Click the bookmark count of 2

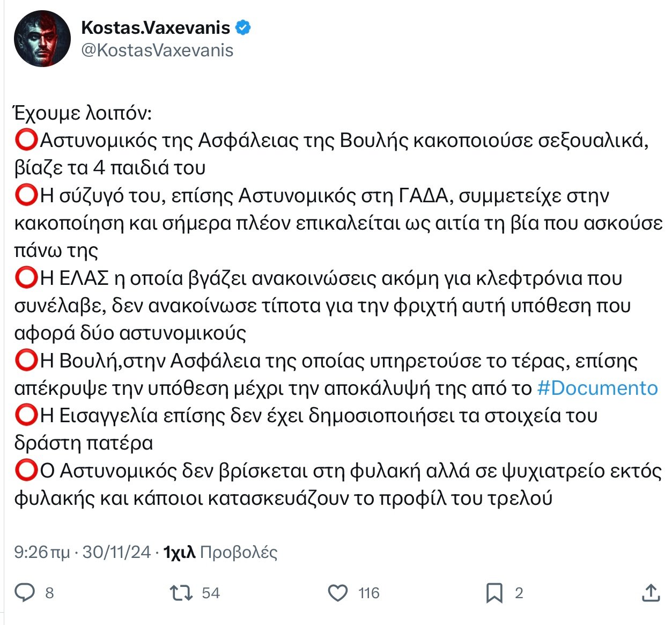[x=519, y=593]
